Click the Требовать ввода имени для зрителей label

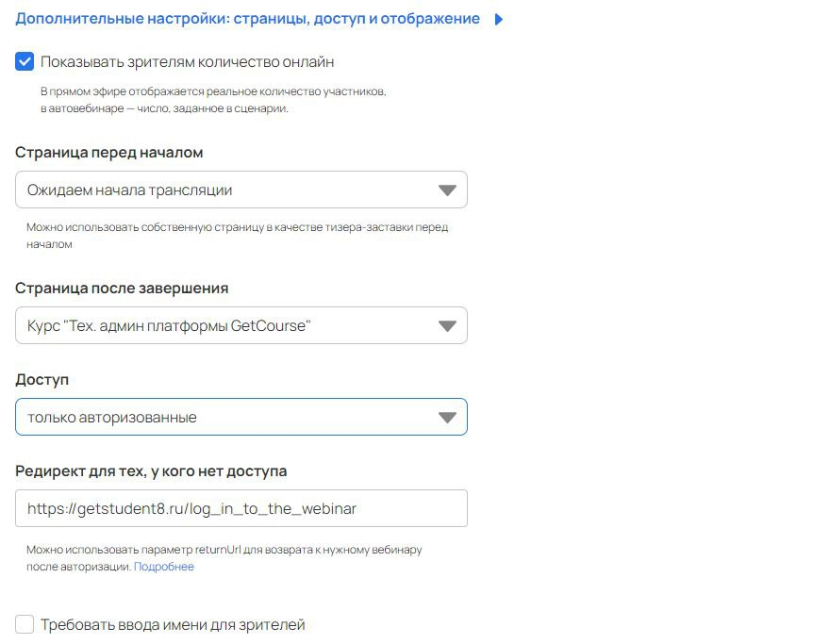pyautogui.click(x=173, y=625)
